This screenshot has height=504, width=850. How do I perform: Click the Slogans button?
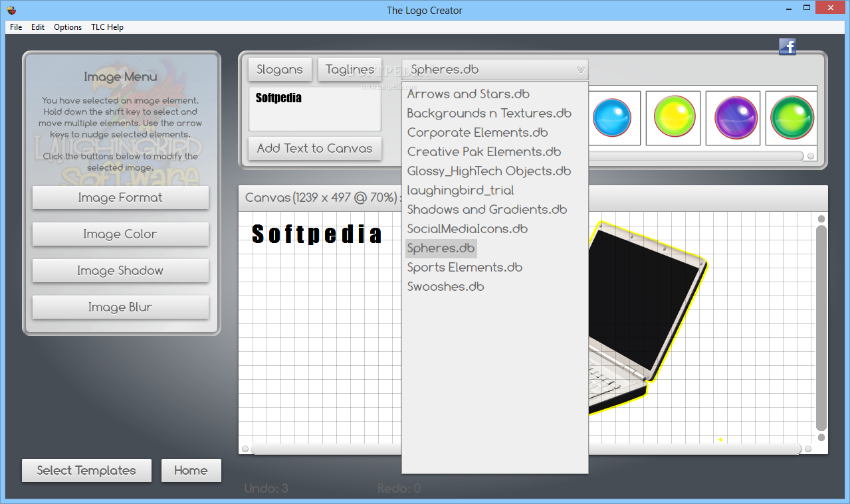tap(280, 69)
